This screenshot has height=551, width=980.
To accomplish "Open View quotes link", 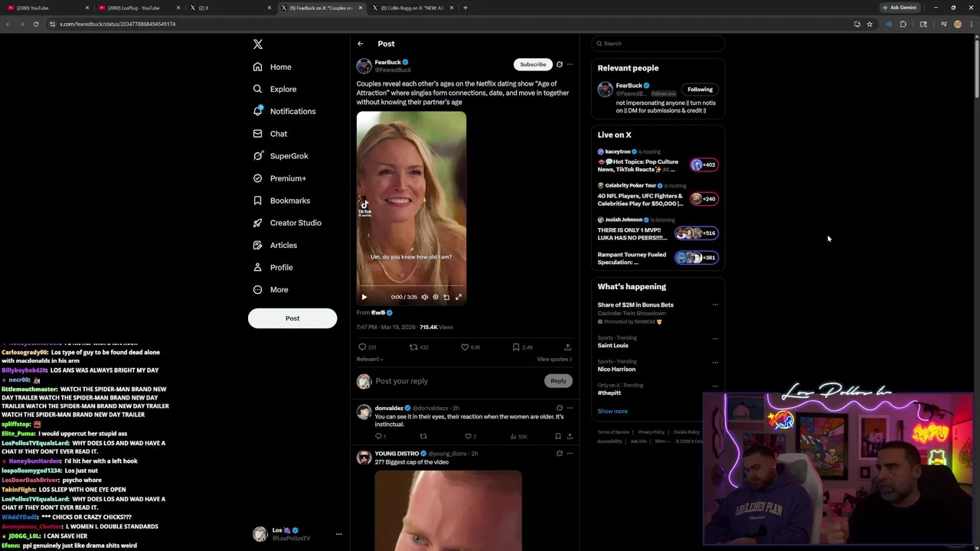I will coord(554,359).
